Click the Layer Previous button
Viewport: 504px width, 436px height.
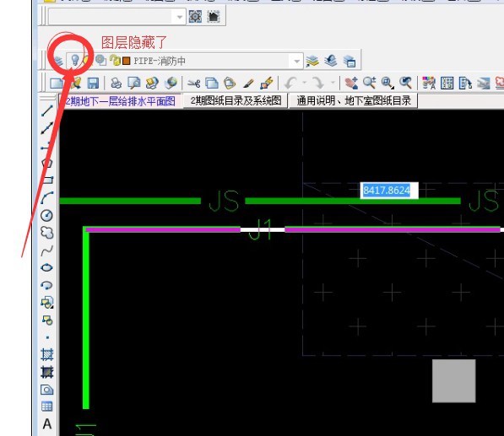coord(330,61)
